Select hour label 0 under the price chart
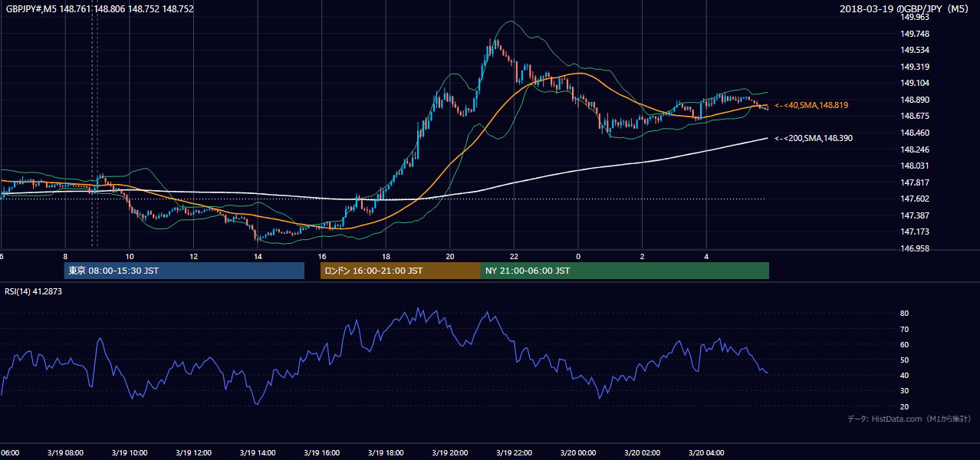The width and height of the screenshot is (980, 460). [578, 256]
